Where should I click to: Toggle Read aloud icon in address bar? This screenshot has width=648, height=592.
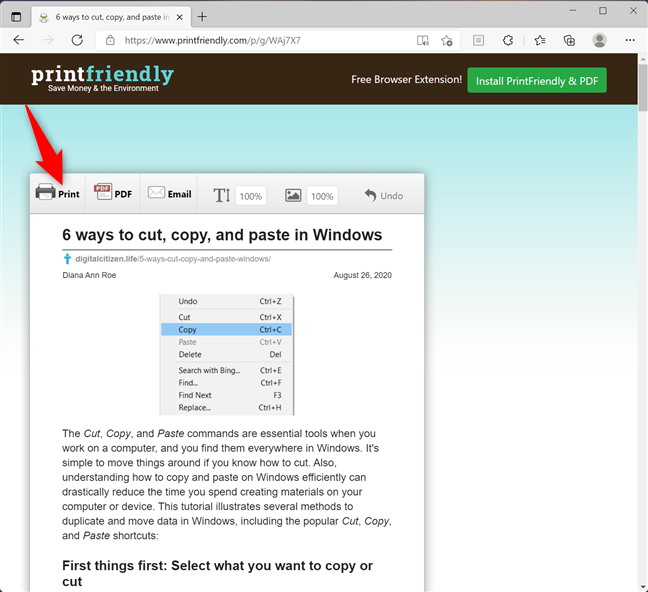[x=423, y=41]
